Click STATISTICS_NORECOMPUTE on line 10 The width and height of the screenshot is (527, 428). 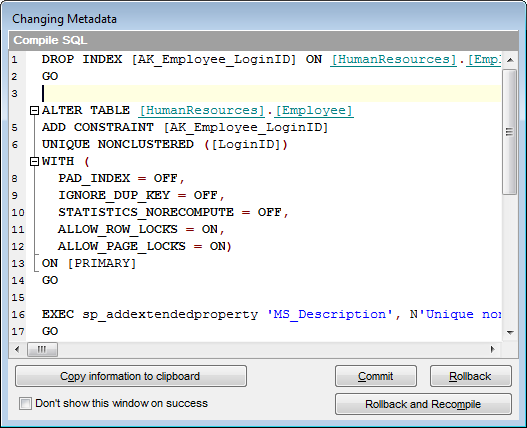click(146, 212)
